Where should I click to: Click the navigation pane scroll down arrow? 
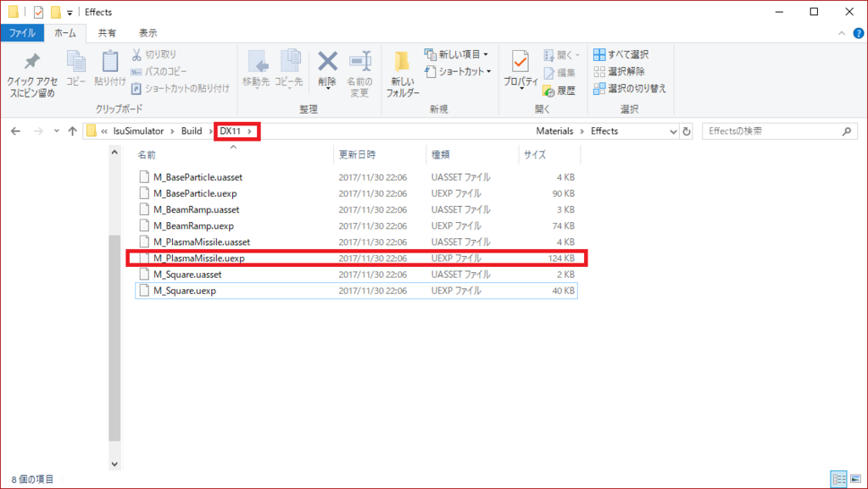pos(114,464)
